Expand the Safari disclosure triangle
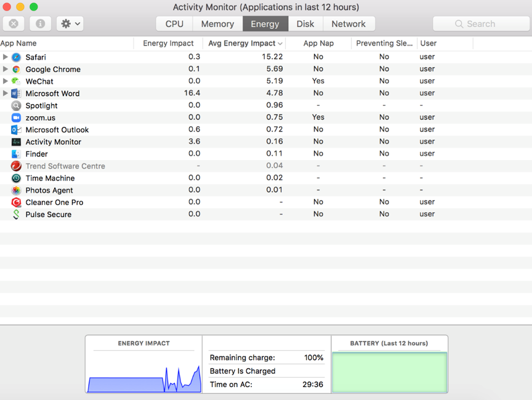532x400 pixels. 6,57
